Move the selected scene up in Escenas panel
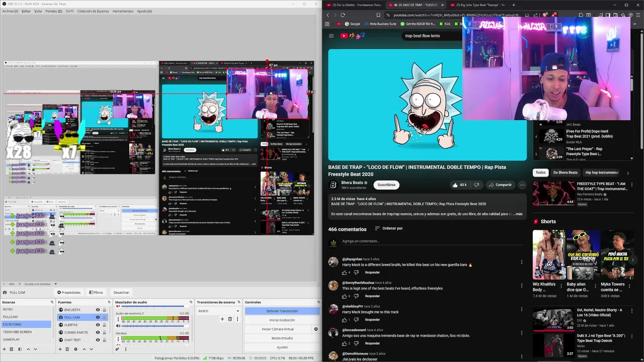 click(x=28, y=349)
